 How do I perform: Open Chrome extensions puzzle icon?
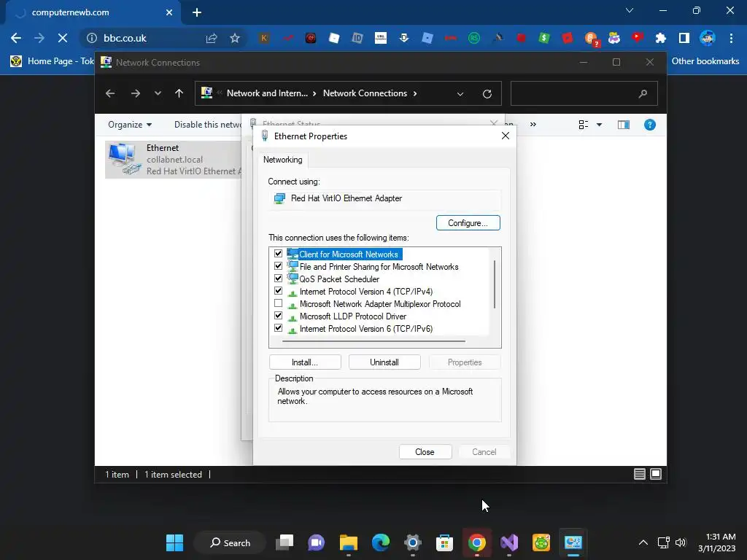(660, 38)
